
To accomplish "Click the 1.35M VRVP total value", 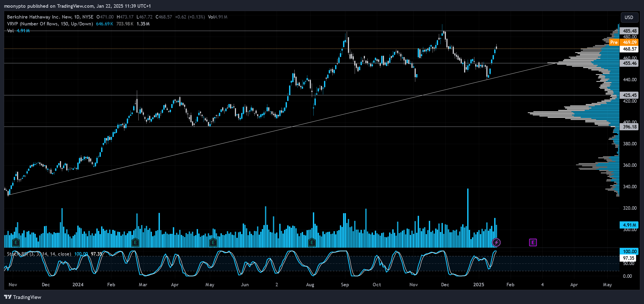I will point(143,24).
